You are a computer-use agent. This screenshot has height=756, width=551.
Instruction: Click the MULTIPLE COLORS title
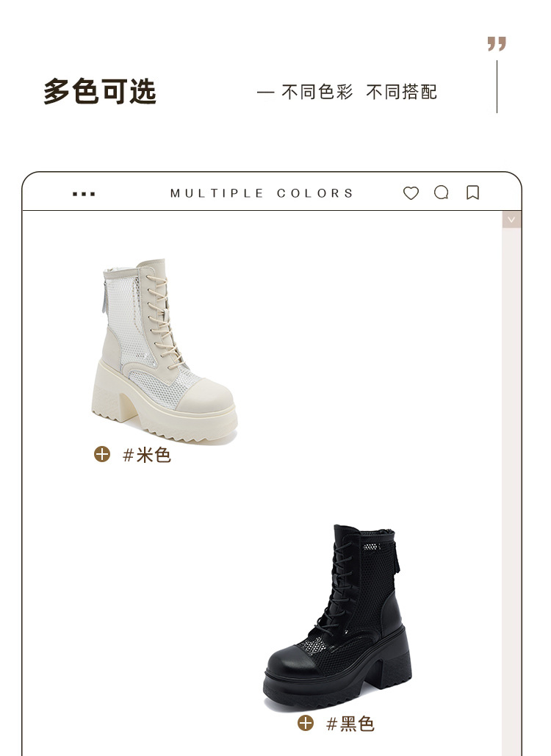(x=262, y=193)
